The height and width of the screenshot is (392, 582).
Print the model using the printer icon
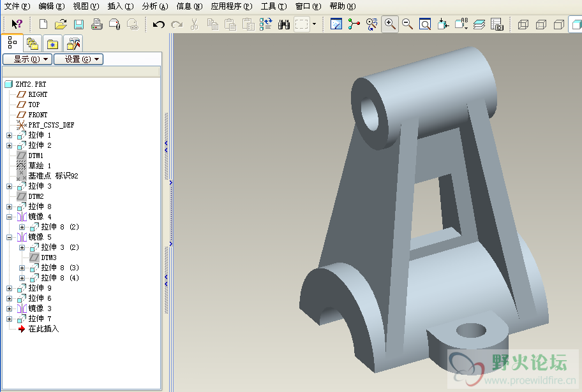(x=97, y=24)
